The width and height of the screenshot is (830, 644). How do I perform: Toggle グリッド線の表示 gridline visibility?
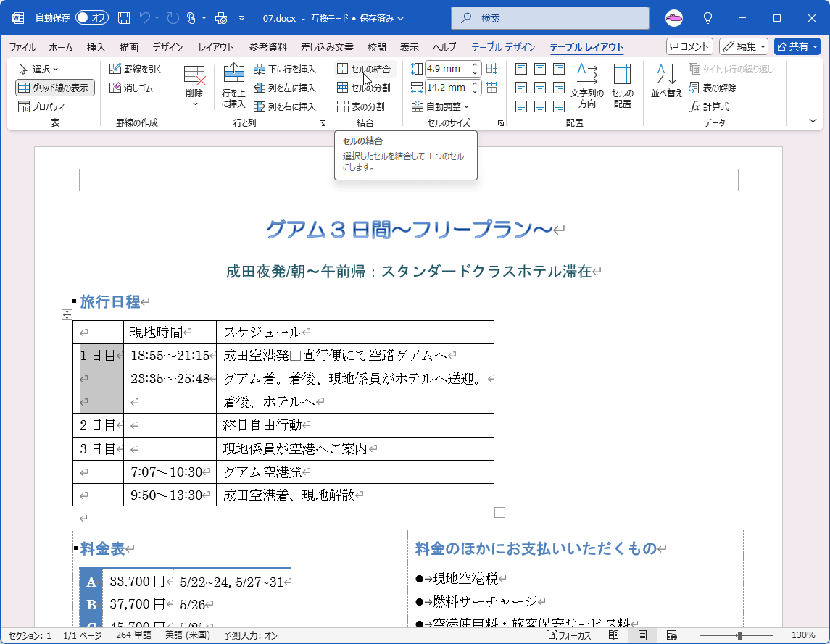[x=55, y=88]
